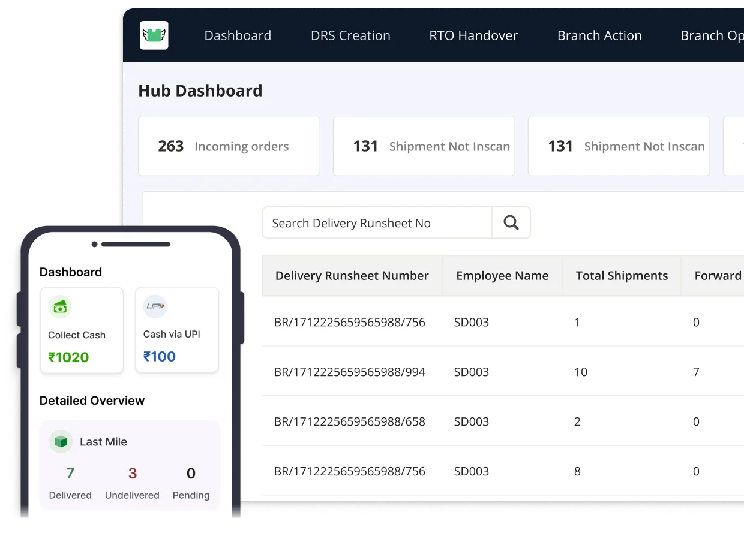This screenshot has height=560, width=744.
Task: Click the first 131 Shipment Not Inscan card
Action: pyautogui.click(x=424, y=146)
